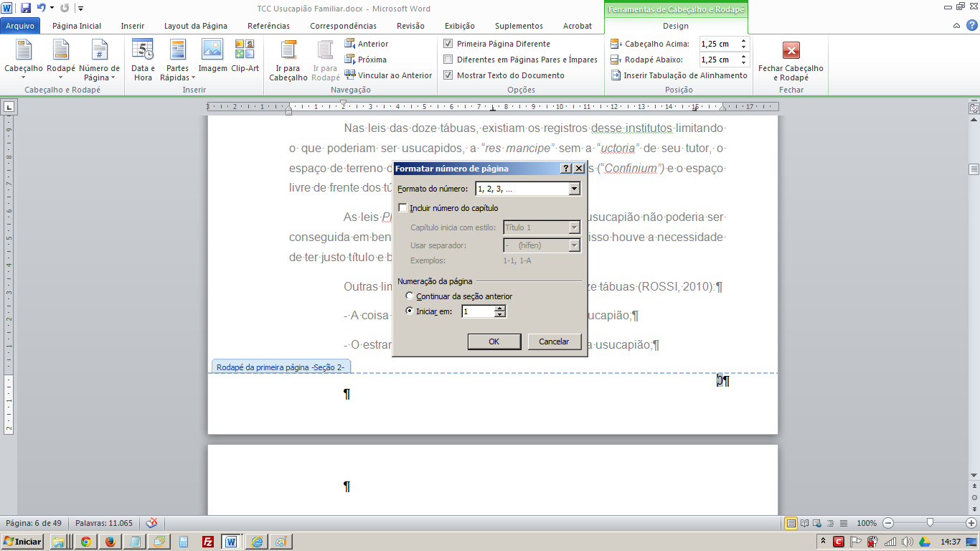Click the Rodapé Abaixo value field
Image resolution: width=980 pixels, height=551 pixels.
tap(719, 60)
